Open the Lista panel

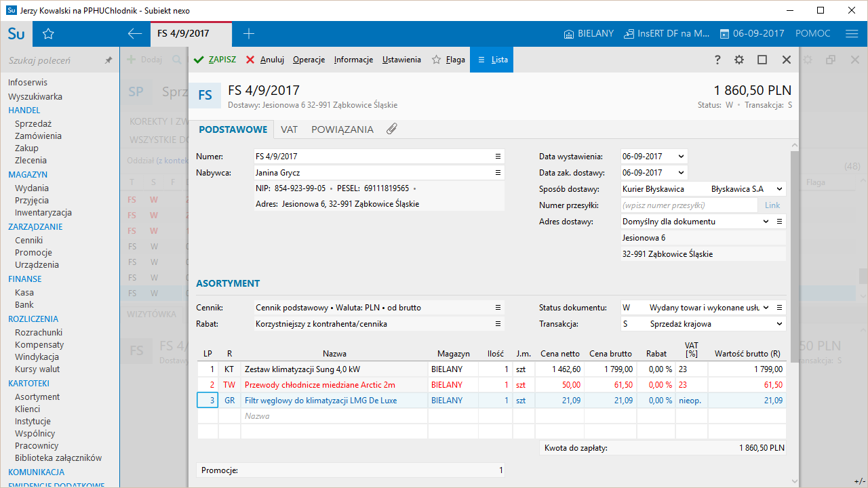click(492, 60)
